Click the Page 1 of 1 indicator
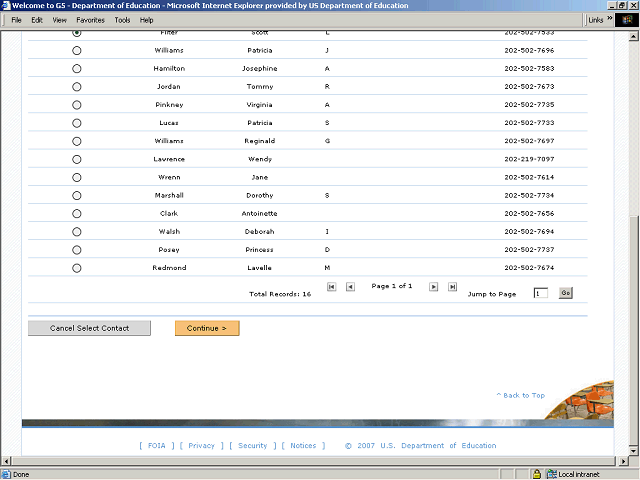Screen dimensions: 640x480 [392, 286]
